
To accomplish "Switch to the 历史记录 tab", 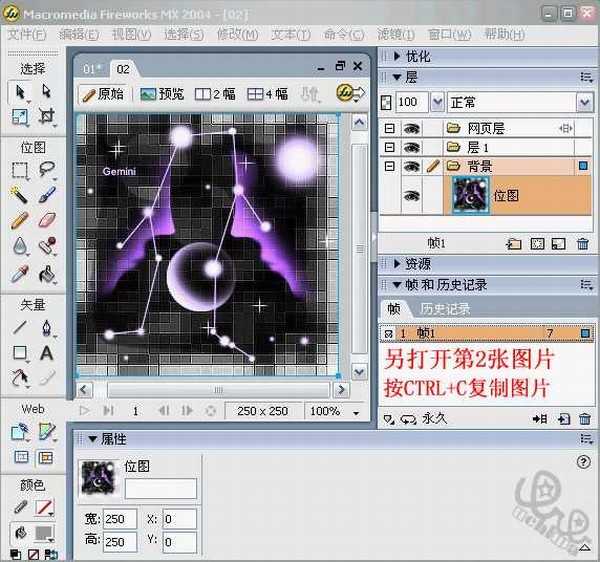I will (x=446, y=310).
